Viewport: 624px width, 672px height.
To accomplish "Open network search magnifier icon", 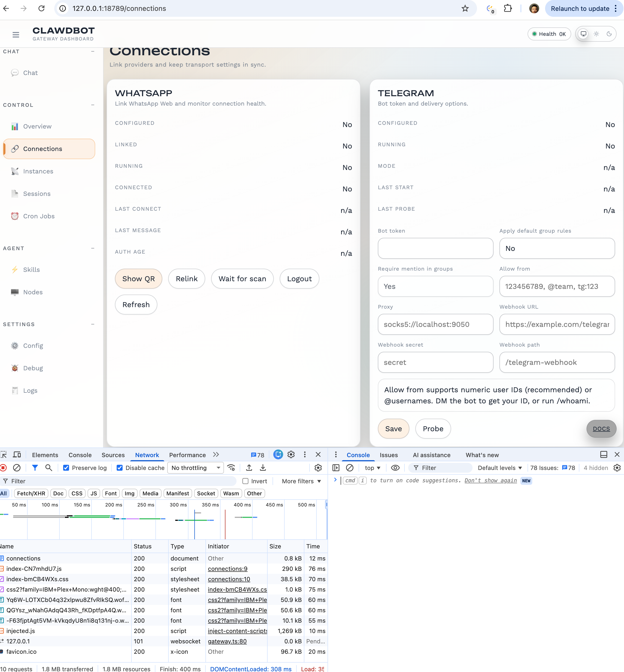I will pos(49,468).
